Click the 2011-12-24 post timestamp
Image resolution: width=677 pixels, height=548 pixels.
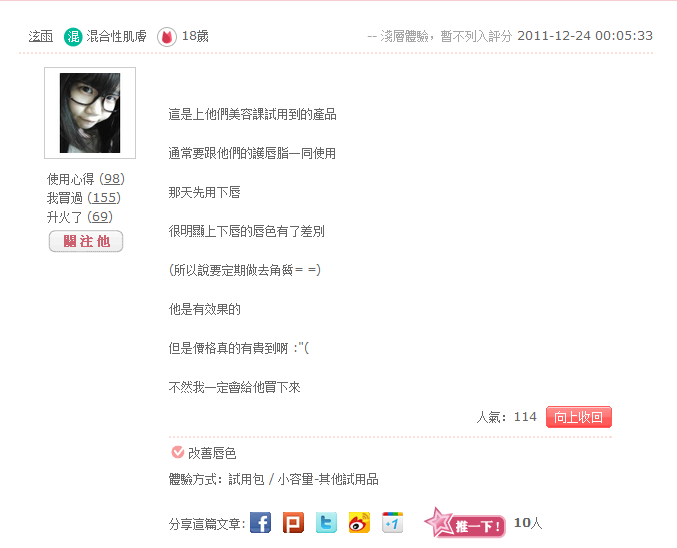(585, 36)
